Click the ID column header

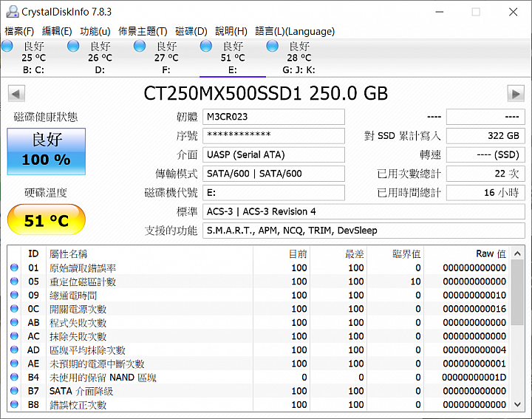(33, 253)
